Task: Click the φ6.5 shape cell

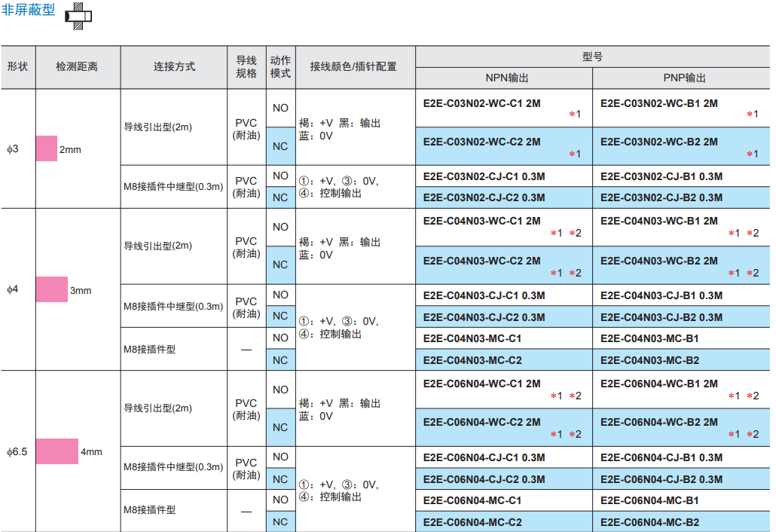Action: click(x=17, y=452)
